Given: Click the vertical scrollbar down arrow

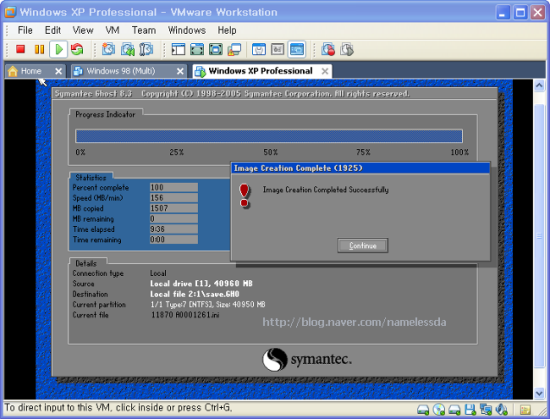Looking at the screenshot, I should pos(539,393).
